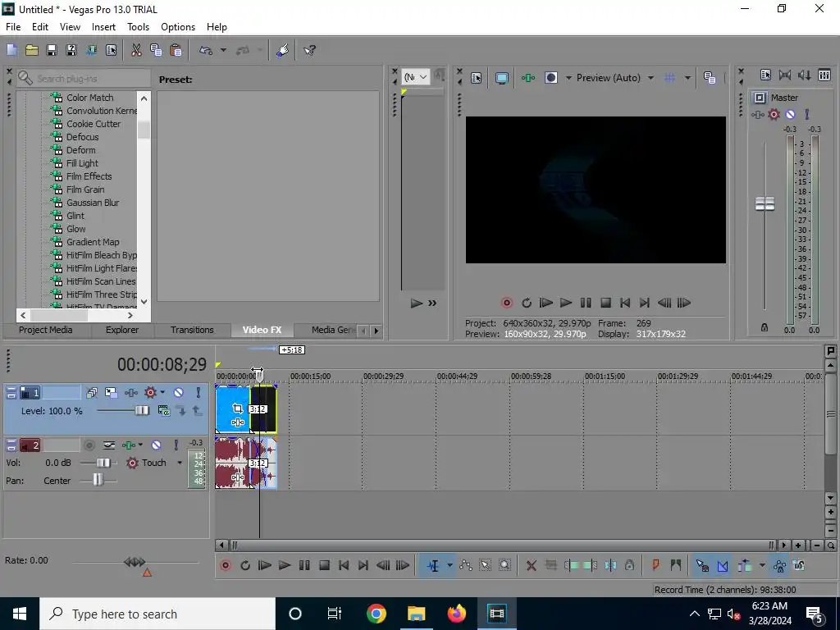The height and width of the screenshot is (630, 840).
Task: Open the Touch automation mode dropdown
Action: point(180,463)
